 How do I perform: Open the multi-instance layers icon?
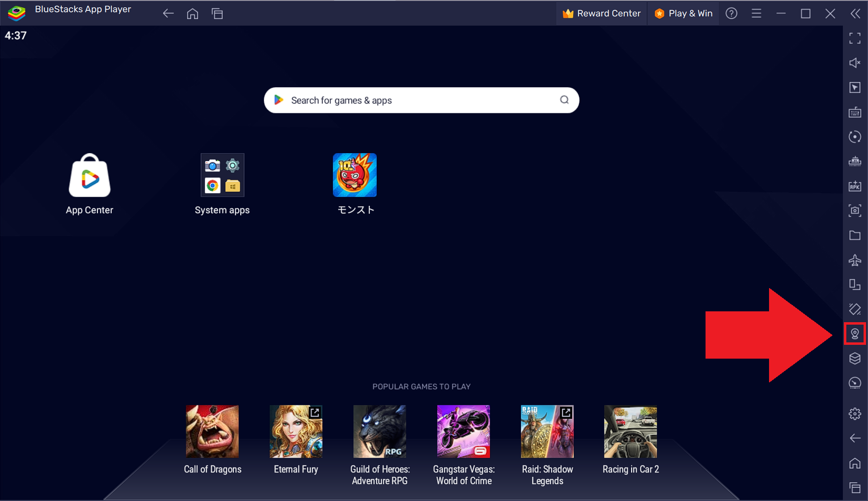[855, 358]
